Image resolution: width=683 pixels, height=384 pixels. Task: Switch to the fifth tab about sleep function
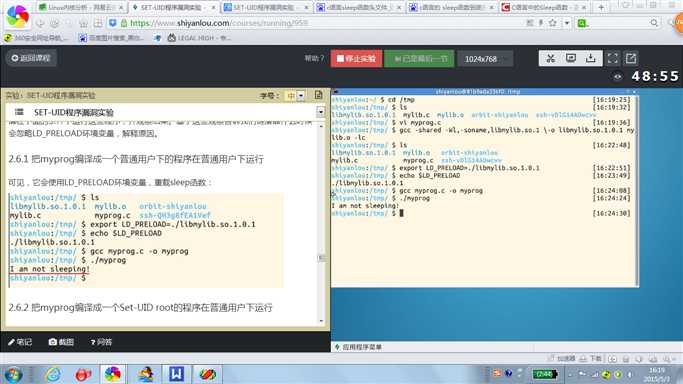pyautogui.click(x=452, y=7)
